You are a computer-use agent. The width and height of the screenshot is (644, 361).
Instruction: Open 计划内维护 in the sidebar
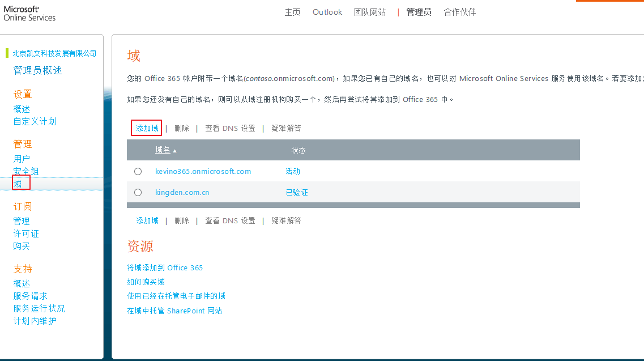[x=35, y=321]
